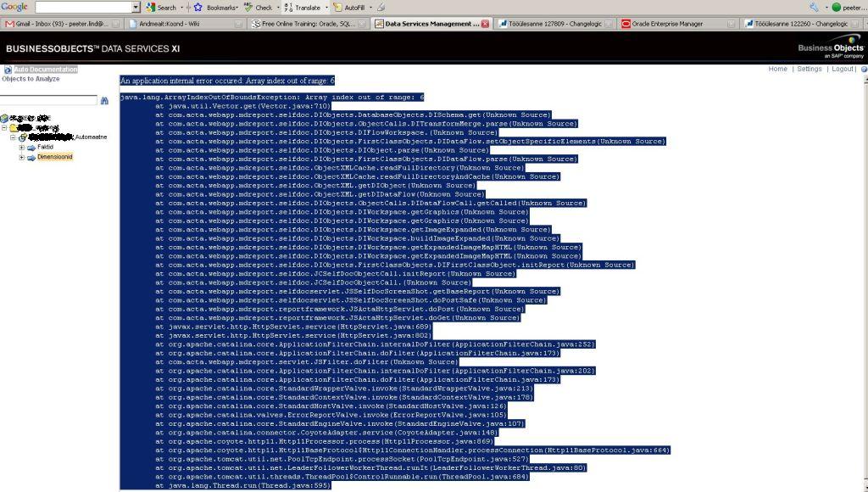
Task: Select the Automaatne job tree item
Action: (x=68, y=137)
